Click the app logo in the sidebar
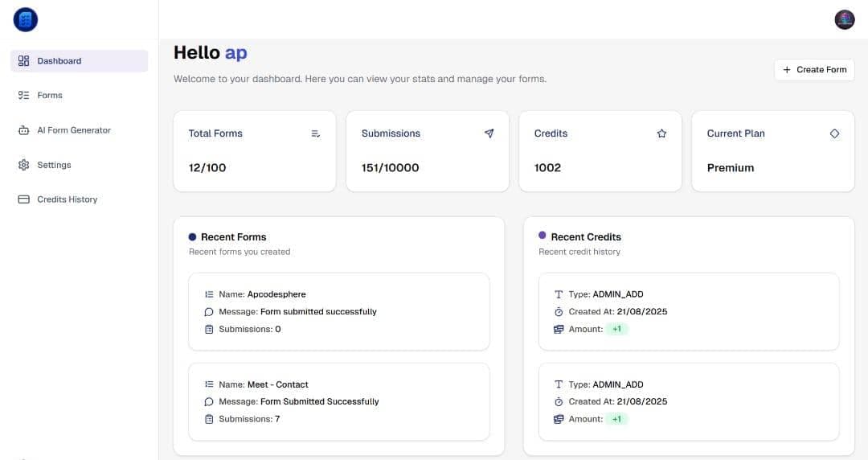This screenshot has width=868, height=460. [x=26, y=20]
